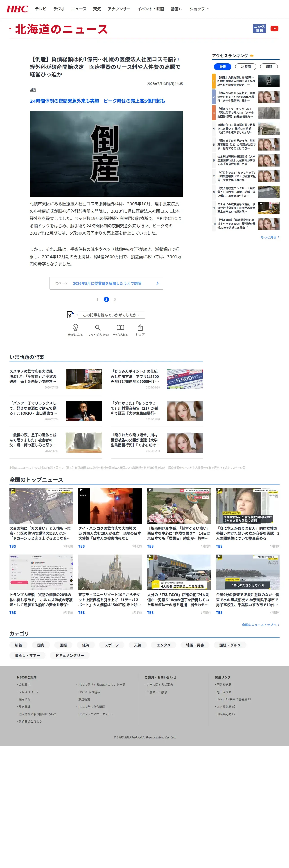Image resolution: width=289 pixels, height=868 pixels.
Task: Click play icon on タイ・バンコク video thumbnail
Action: 81,490
